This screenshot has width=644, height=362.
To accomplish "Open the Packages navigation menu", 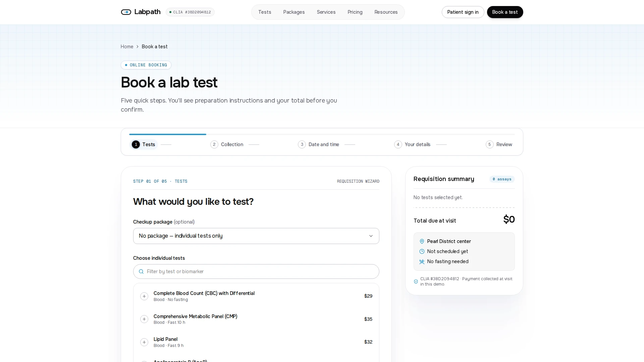I will pos(294,12).
